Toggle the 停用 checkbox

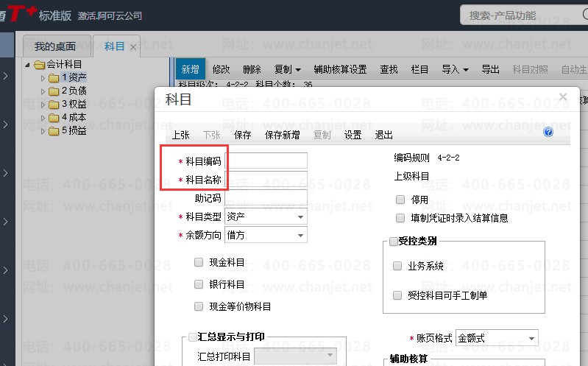(400, 200)
